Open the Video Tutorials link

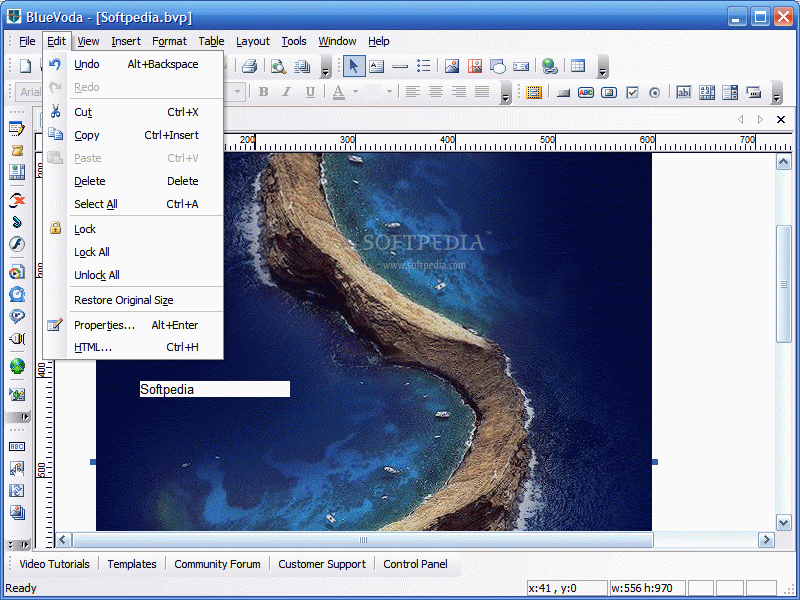point(54,564)
